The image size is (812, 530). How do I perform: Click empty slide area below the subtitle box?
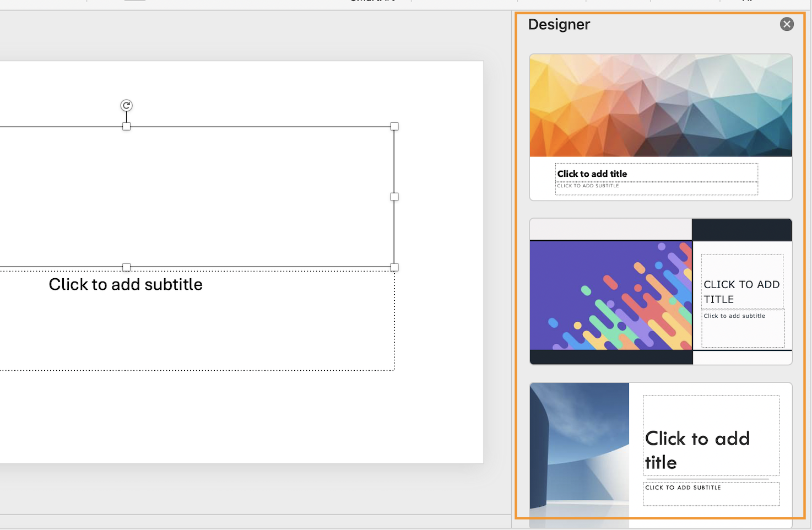220,419
